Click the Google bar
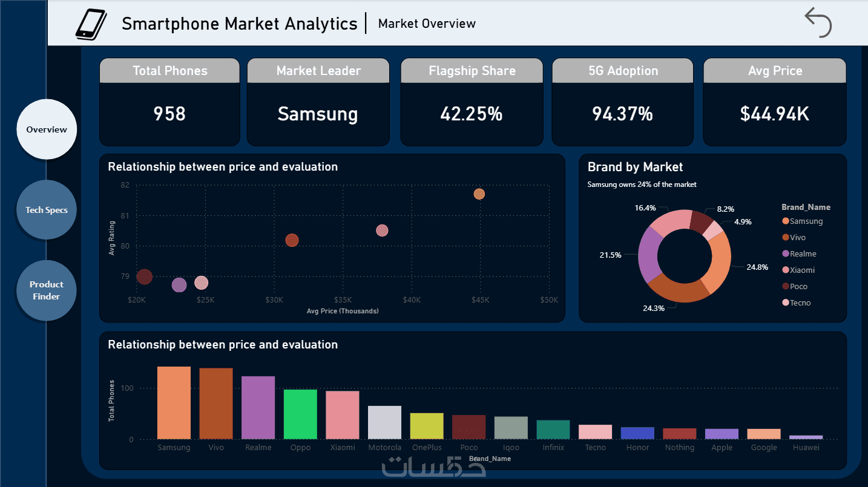Screen dimensions: 868x487 [764, 434]
